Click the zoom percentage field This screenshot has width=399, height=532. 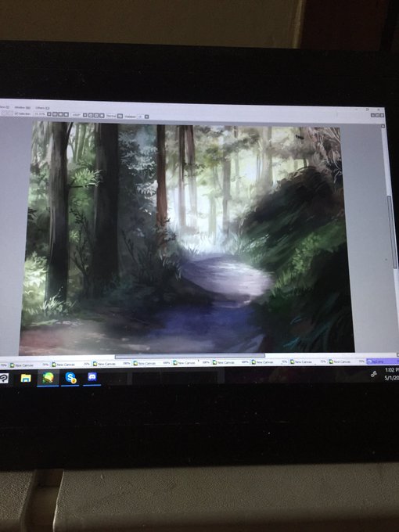point(40,114)
